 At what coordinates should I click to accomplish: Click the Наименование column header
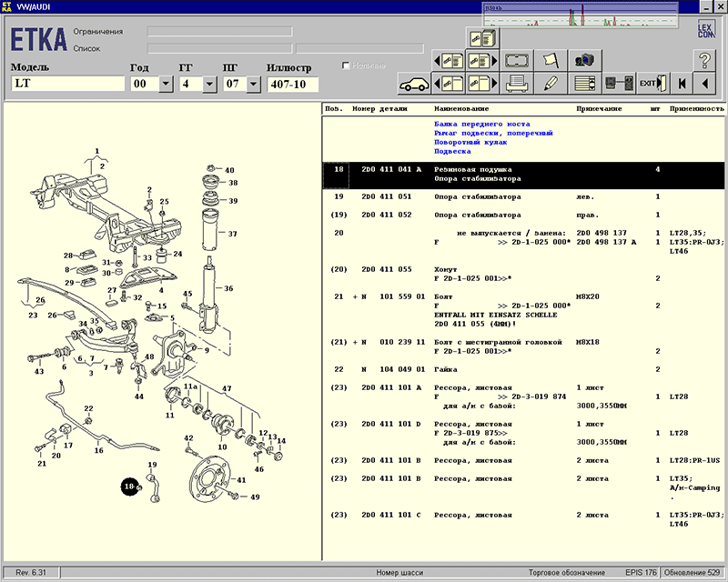[x=461, y=108]
